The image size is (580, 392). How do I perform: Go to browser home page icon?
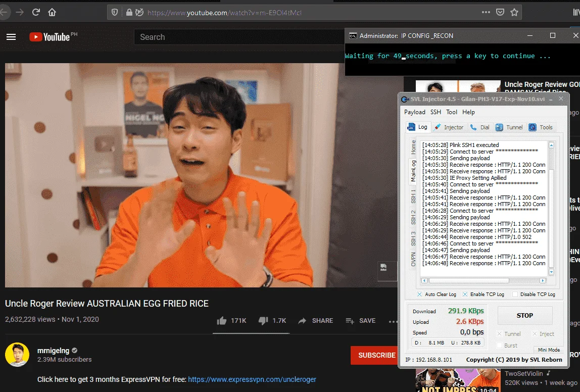point(52,12)
